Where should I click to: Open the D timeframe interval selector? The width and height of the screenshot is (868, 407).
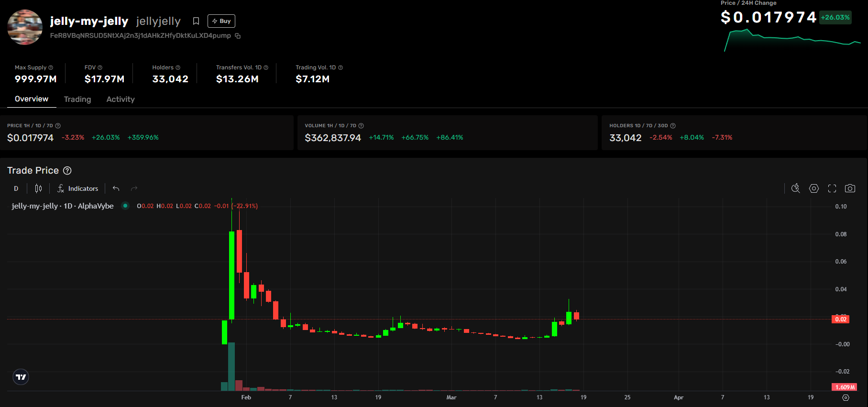point(16,188)
